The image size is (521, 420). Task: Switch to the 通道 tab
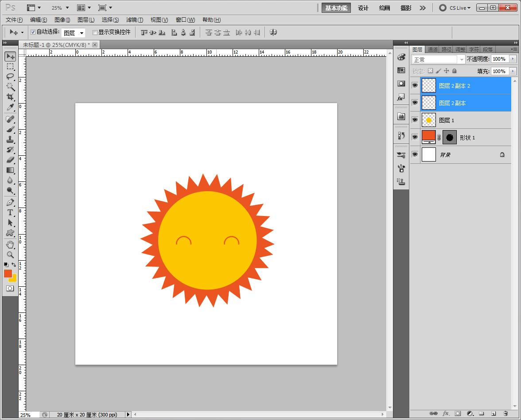pos(432,49)
